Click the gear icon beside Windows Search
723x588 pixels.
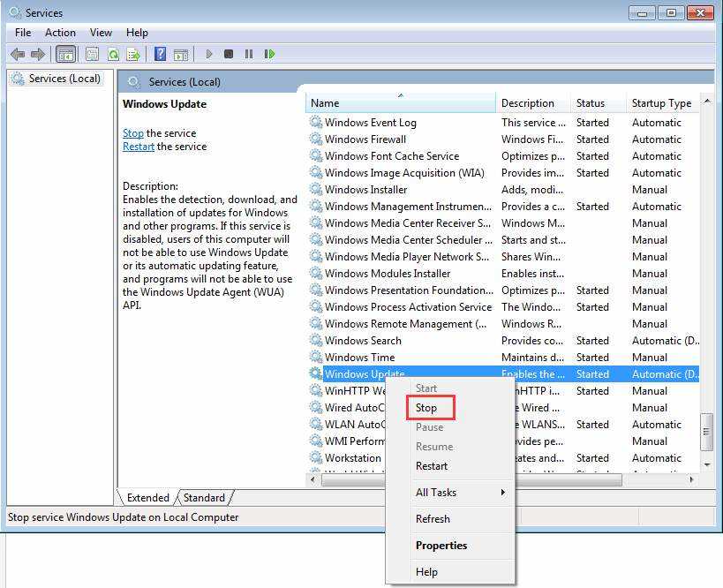click(316, 340)
